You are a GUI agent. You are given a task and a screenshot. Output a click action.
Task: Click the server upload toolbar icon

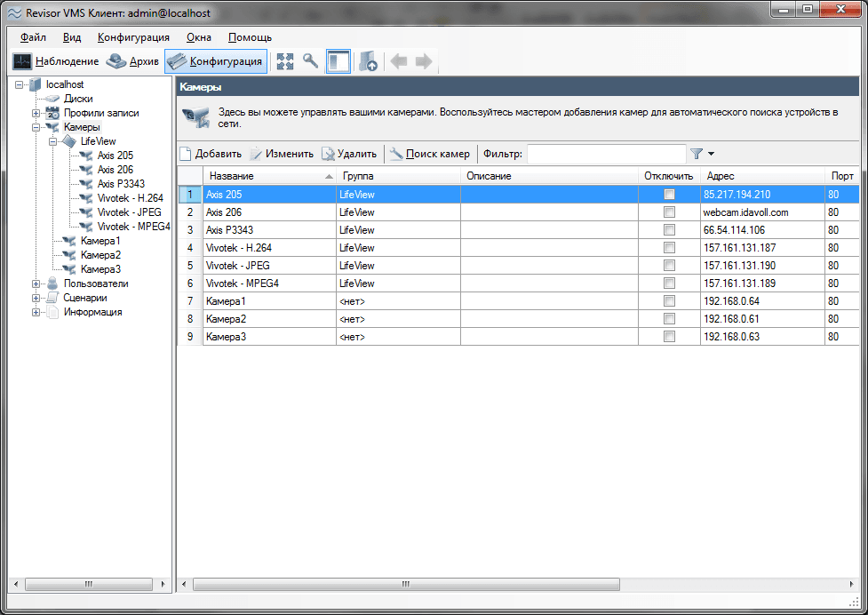[368, 61]
